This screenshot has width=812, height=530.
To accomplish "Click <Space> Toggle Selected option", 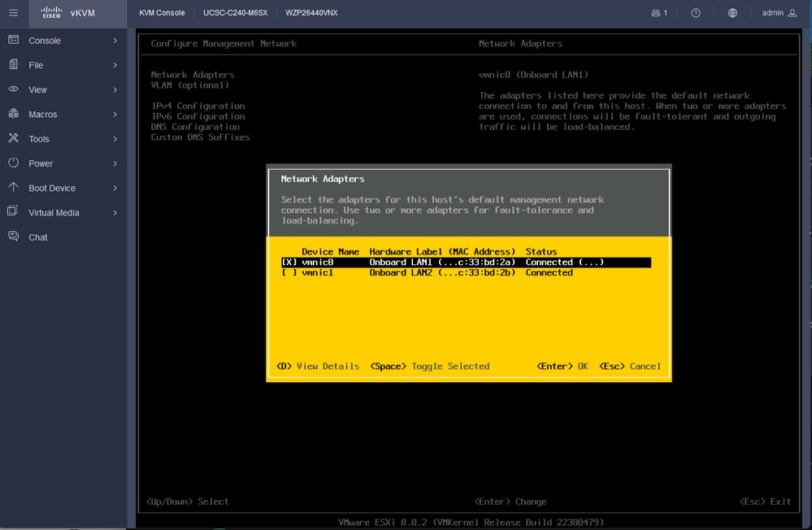I will tap(429, 367).
